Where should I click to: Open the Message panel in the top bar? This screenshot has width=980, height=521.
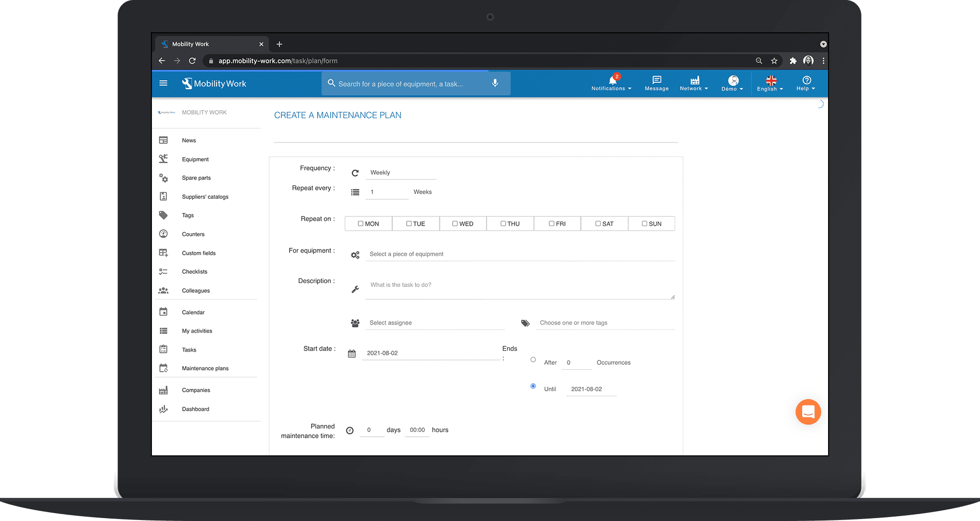[656, 83]
